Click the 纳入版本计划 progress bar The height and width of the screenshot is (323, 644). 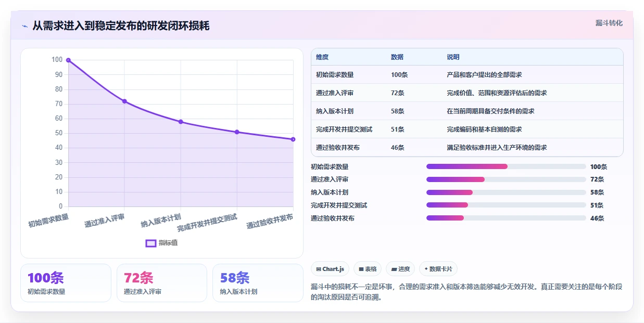506,192
